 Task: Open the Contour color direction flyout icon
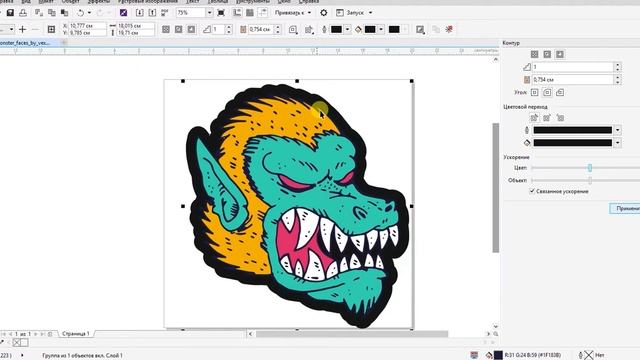309,29
